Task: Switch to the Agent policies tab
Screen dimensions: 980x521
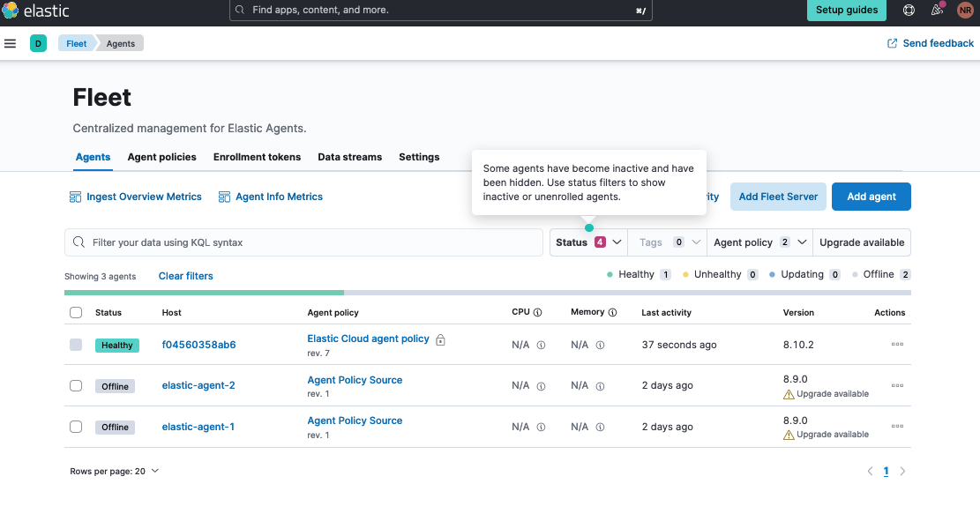Action: (x=161, y=157)
